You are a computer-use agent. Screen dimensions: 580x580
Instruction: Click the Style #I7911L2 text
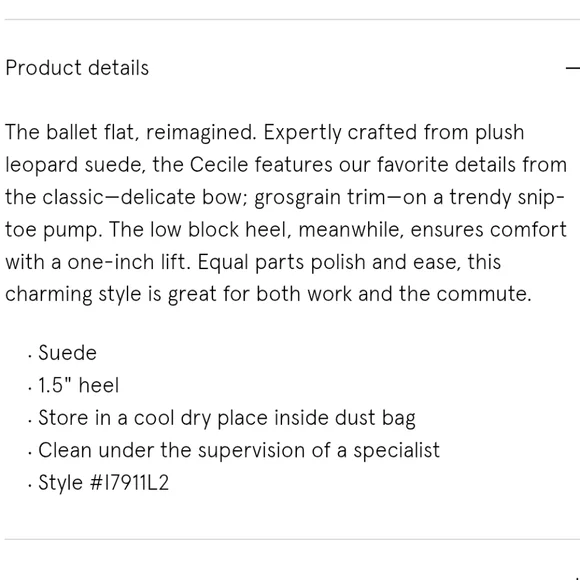104,483
